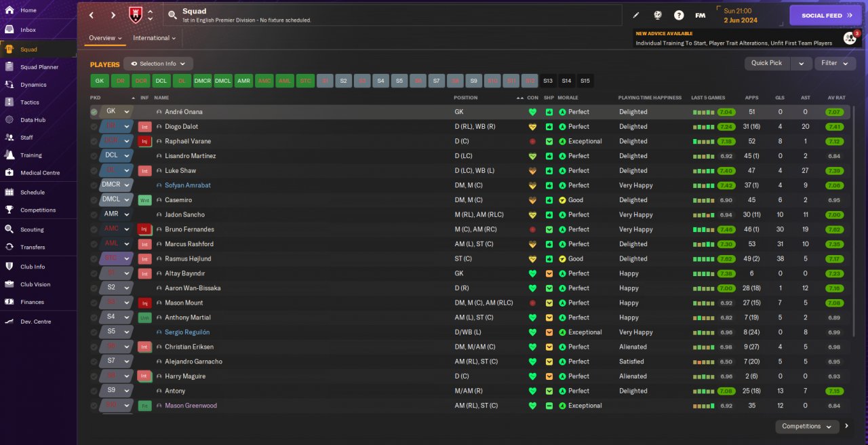Click the Quick Pick button
The image size is (868, 445).
click(x=767, y=63)
